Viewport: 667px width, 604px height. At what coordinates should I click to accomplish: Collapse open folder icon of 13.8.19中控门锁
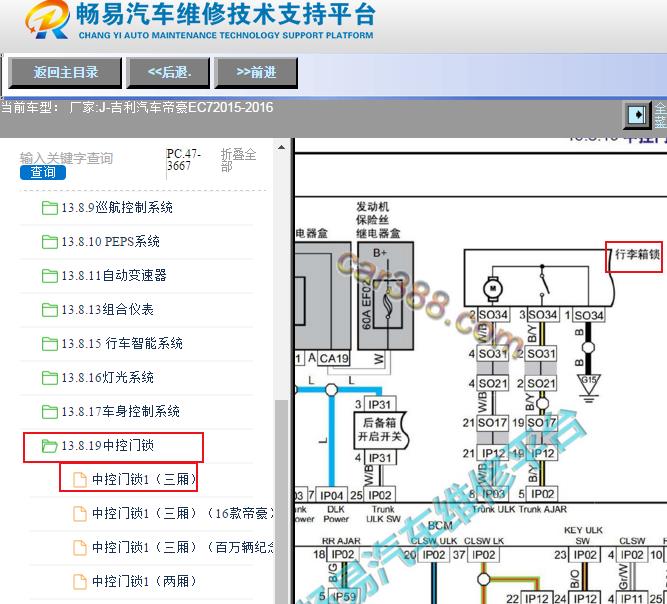(50, 446)
